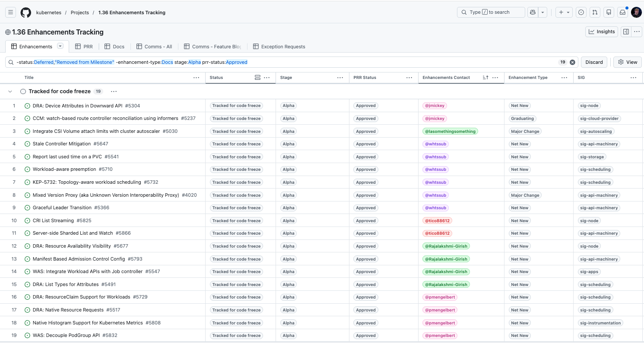This screenshot has width=644, height=343.
Task: Click the search bar in header
Action: (x=491, y=13)
